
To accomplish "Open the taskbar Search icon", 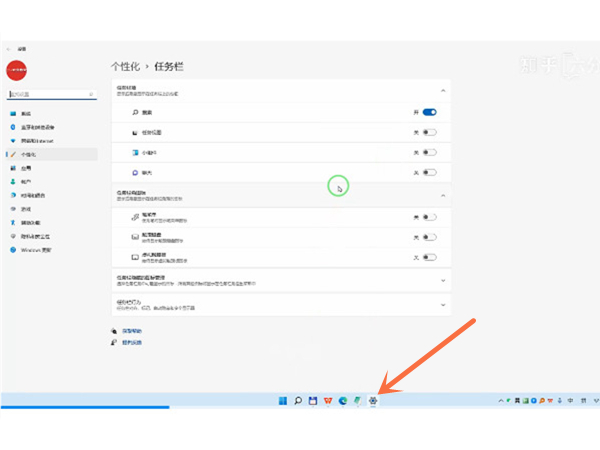I will pyautogui.click(x=297, y=401).
